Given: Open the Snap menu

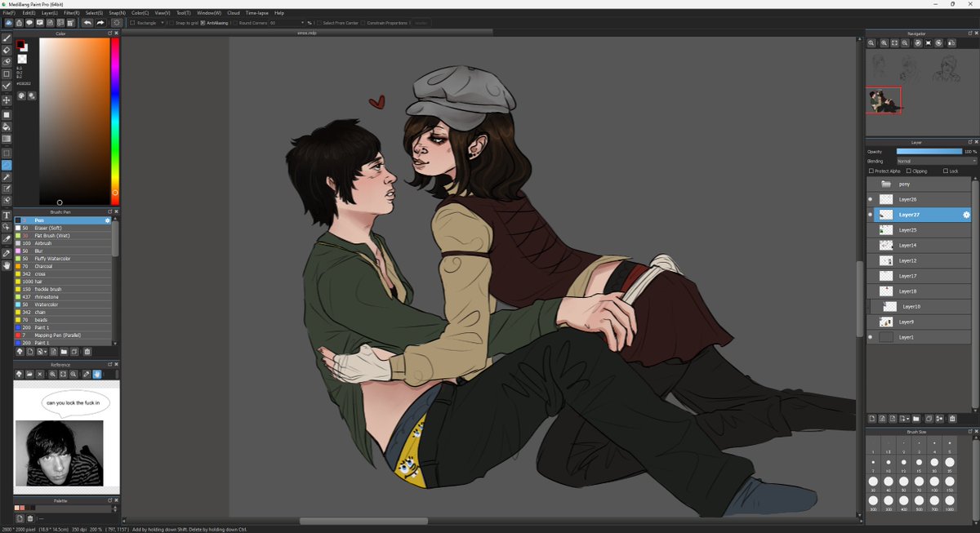Looking at the screenshot, I should click(x=117, y=13).
